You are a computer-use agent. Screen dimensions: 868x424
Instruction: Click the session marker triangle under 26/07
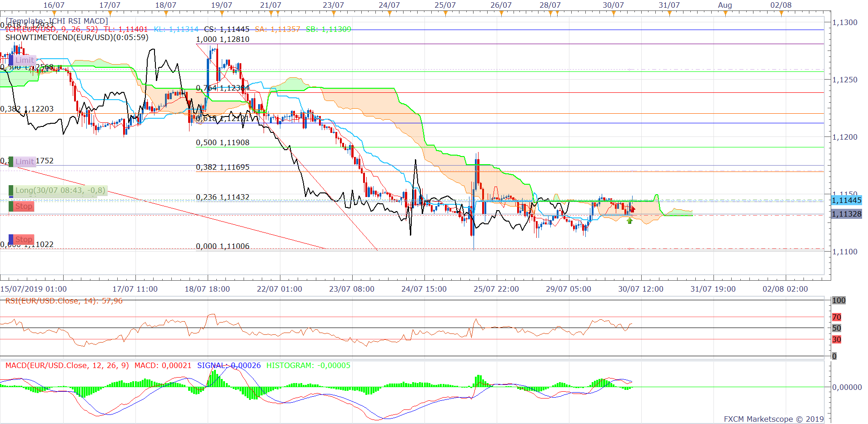coord(501,13)
